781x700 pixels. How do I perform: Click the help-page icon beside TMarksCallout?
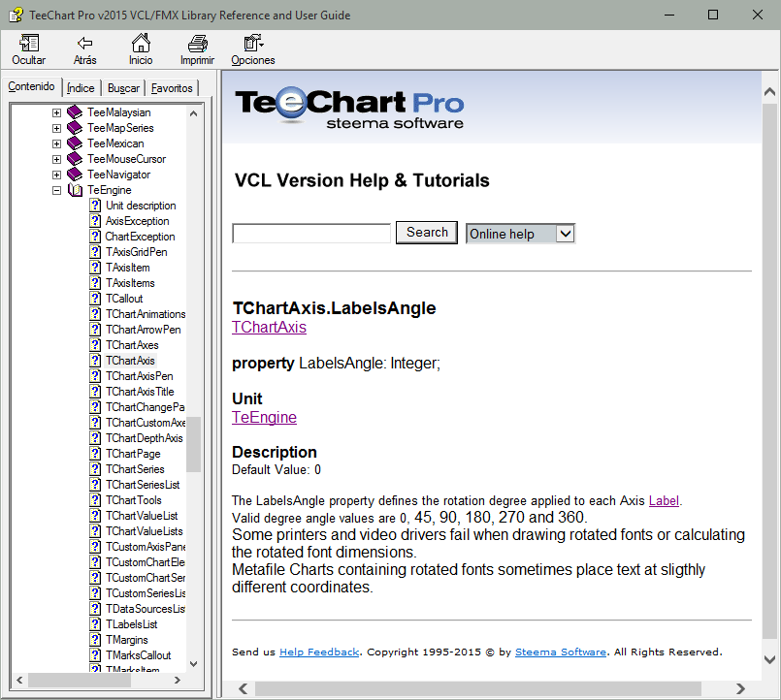tap(95, 654)
